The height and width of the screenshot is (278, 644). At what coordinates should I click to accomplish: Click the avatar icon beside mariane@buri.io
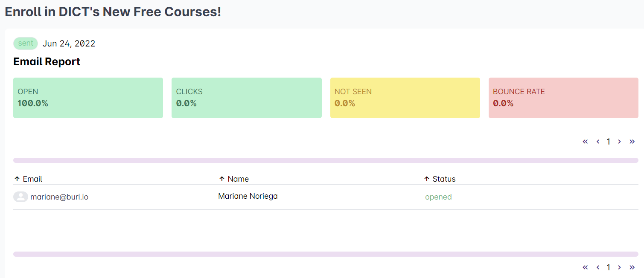(20, 197)
